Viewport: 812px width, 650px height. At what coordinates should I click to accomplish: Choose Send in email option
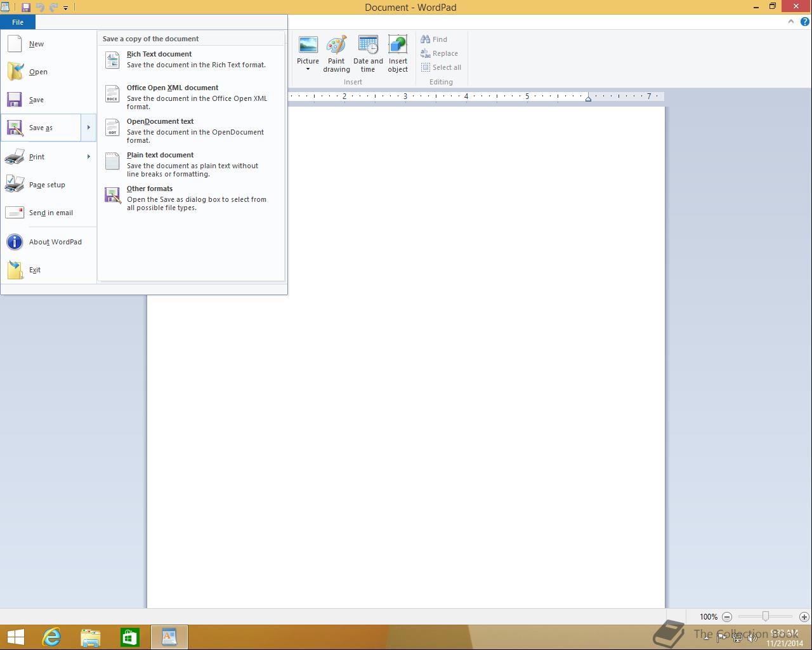pyautogui.click(x=48, y=213)
